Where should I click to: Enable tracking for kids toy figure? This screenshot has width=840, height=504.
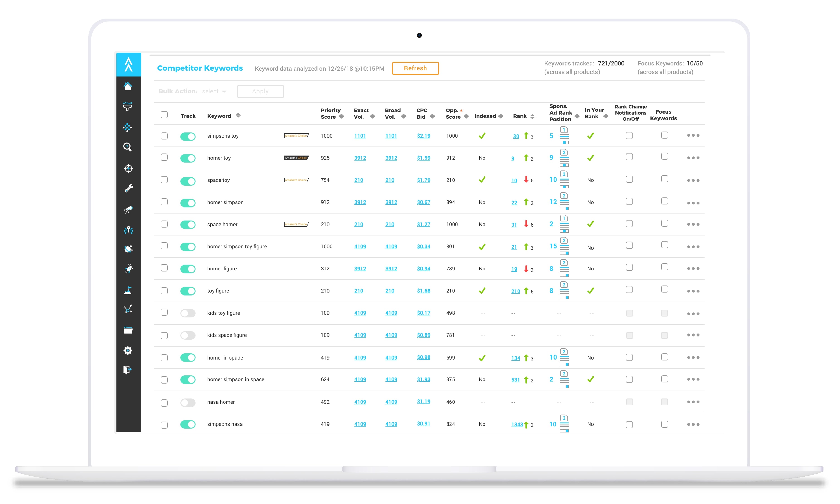188,313
